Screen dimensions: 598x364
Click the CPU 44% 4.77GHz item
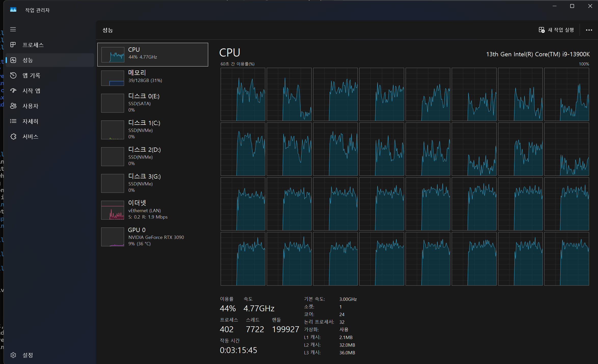click(x=152, y=55)
